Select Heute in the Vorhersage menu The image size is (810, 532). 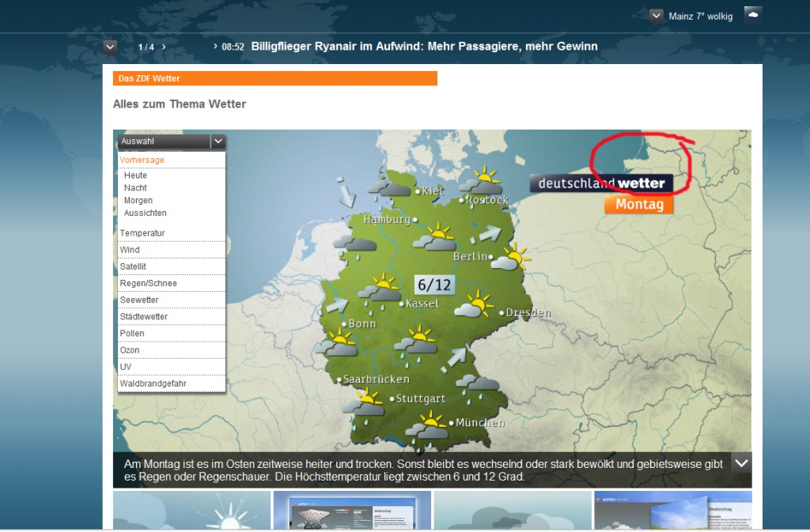coord(135,175)
